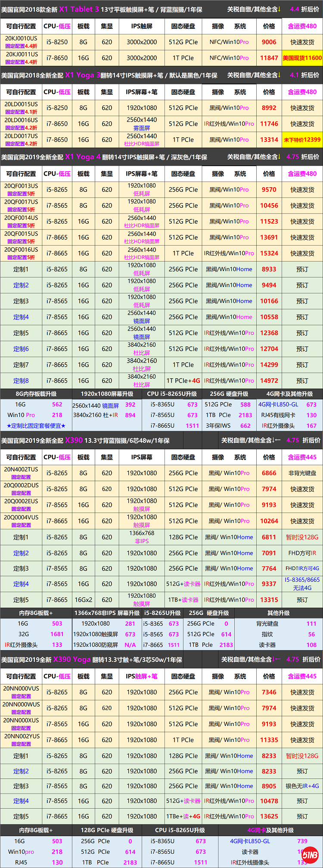Click the 3年保IWS upgrade entry

pos(218,426)
